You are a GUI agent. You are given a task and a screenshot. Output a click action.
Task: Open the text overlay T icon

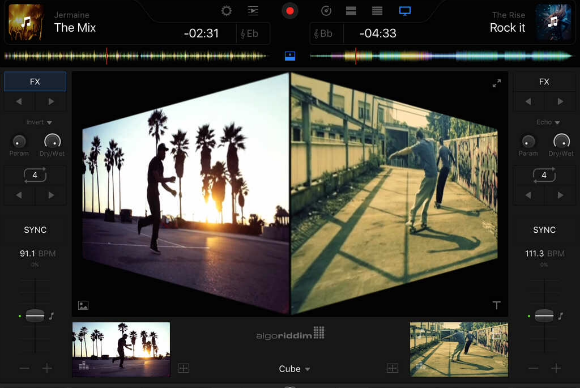coord(496,305)
